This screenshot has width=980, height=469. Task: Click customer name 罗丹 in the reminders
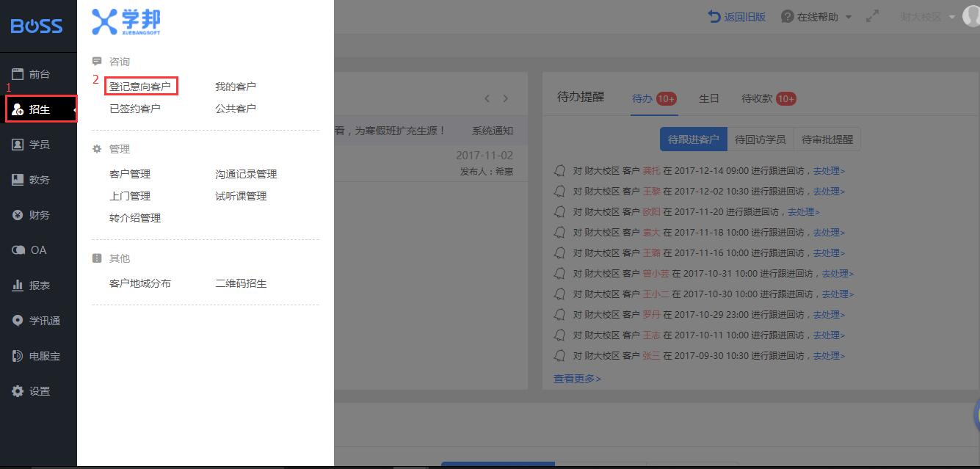click(x=651, y=315)
